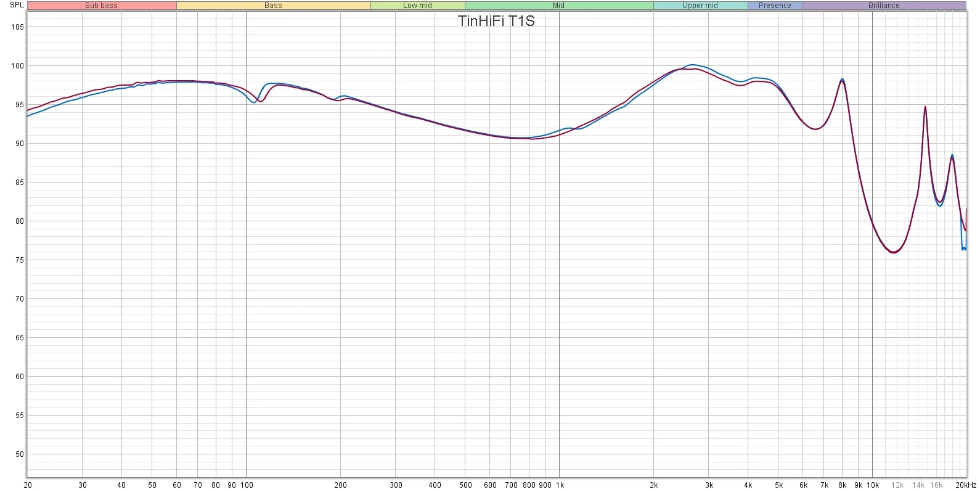
Task: Click the 40 Hz frequency axis label
Action: click(121, 485)
